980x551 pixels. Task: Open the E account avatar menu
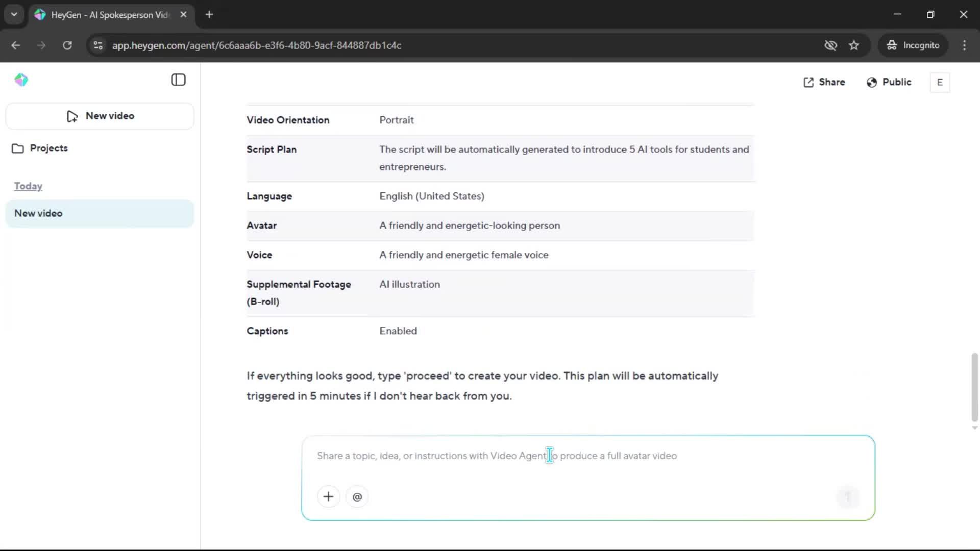tap(939, 82)
